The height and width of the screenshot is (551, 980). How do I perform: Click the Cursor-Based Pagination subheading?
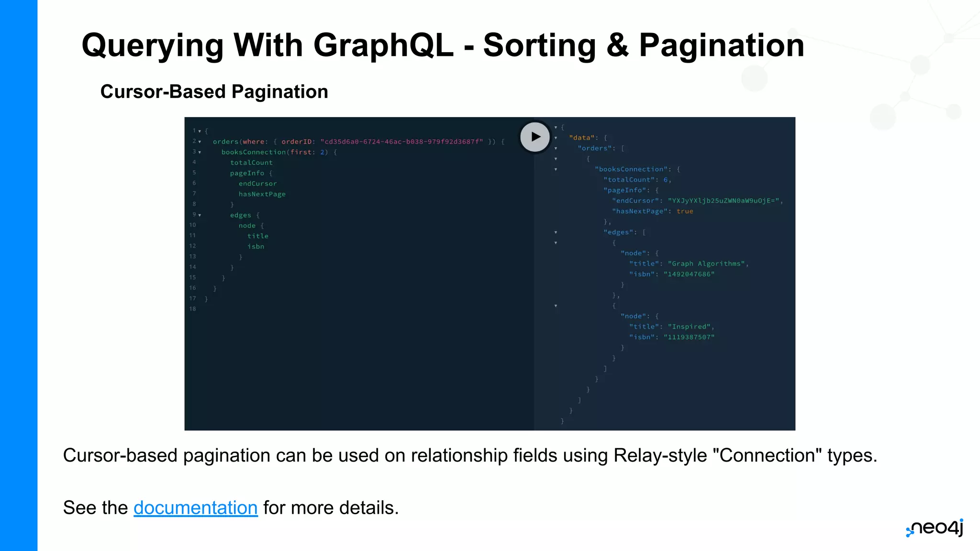coord(214,92)
